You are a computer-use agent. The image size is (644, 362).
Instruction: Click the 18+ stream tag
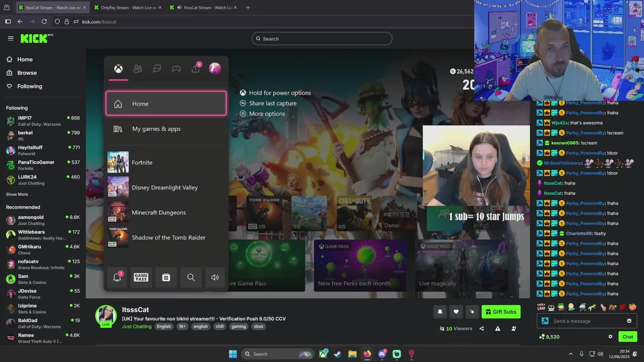[182, 326]
